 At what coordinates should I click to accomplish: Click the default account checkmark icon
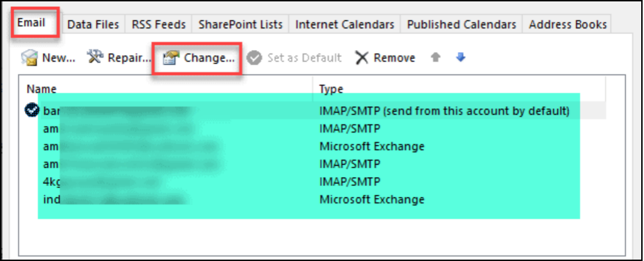click(x=32, y=110)
